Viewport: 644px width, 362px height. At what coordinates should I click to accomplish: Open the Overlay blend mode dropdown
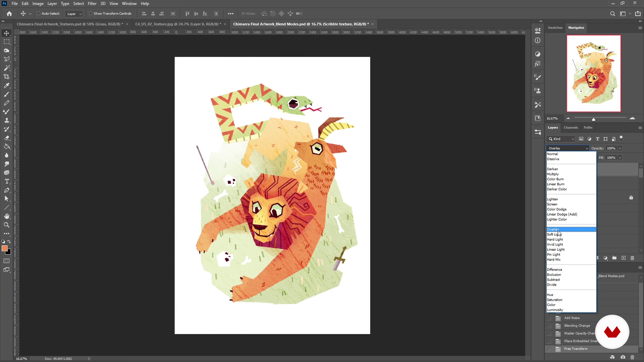(x=568, y=148)
